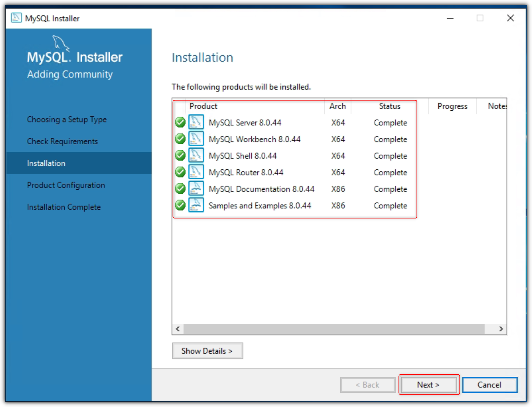Viewport: 532px width, 407px height.
Task: Open the Product Configuration step
Action: point(66,185)
